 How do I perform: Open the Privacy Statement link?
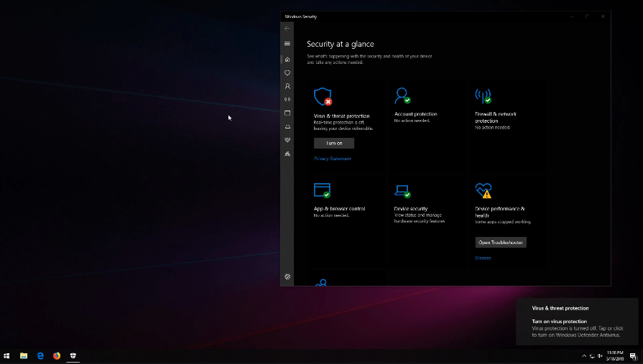332,159
